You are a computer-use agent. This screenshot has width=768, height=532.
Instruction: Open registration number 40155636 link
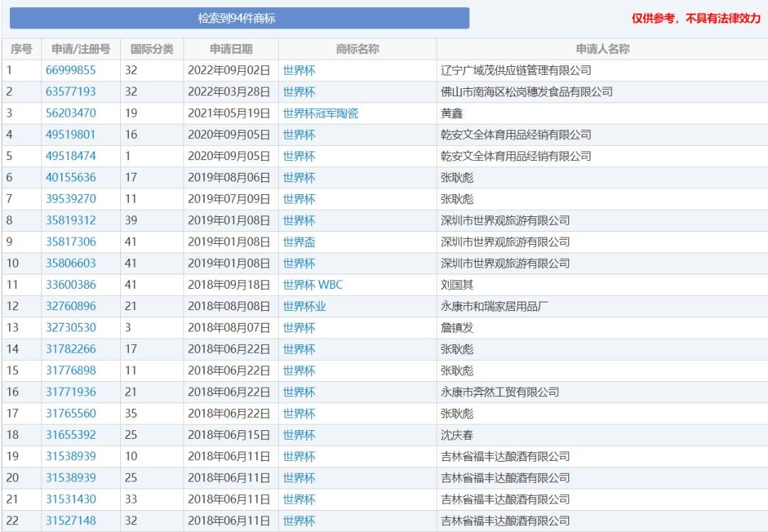70,177
